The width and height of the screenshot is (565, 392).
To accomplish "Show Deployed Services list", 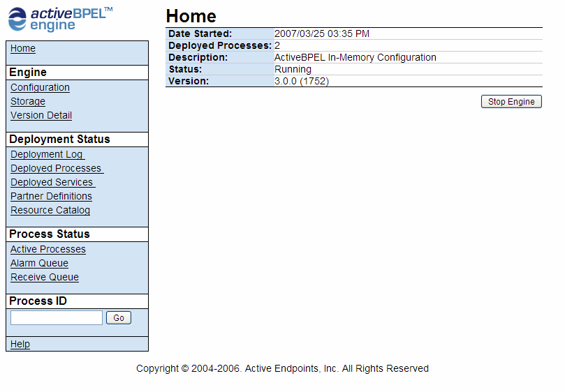I will pos(52,183).
